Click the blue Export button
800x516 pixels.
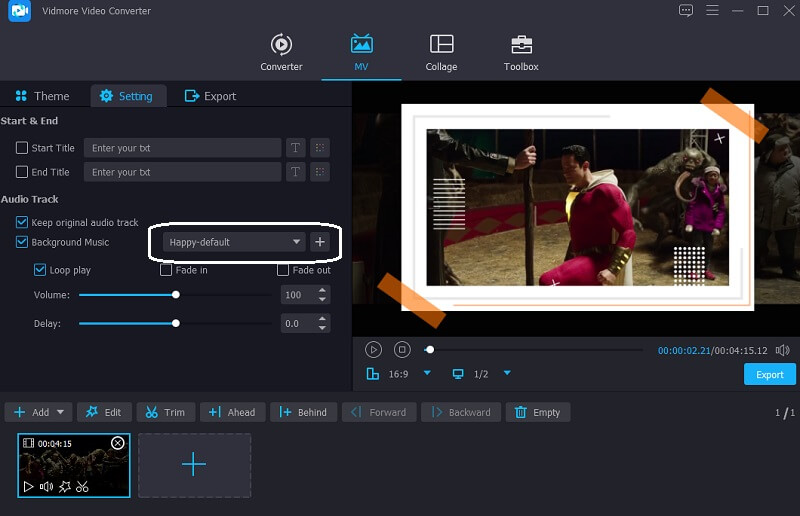tap(769, 374)
